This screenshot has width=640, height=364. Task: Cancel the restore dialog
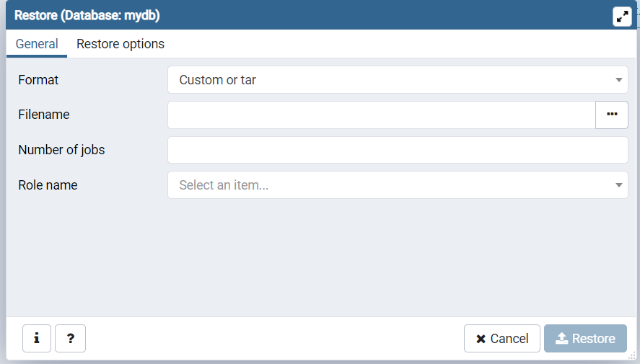(502, 338)
